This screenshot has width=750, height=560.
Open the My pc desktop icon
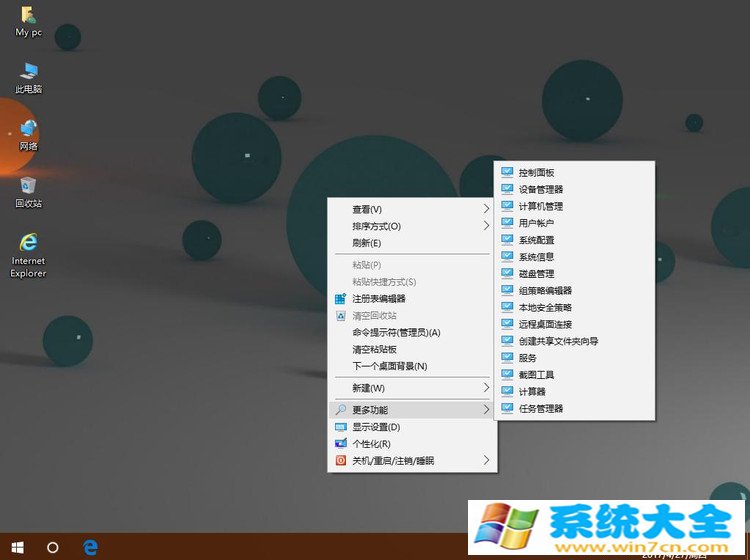tap(28, 22)
